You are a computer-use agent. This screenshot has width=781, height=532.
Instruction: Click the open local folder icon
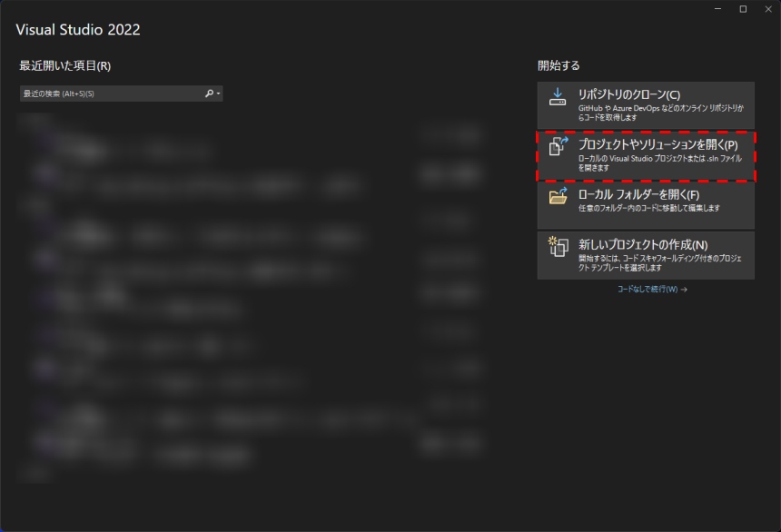click(558, 196)
